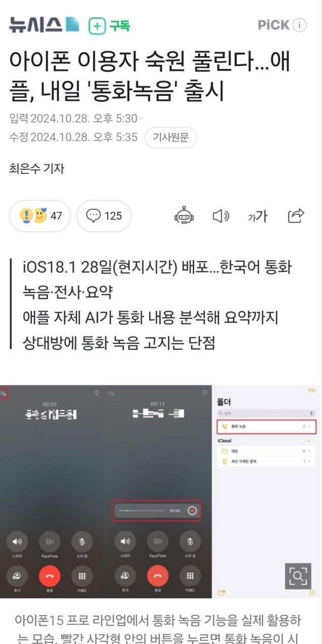Tap the robot AI summary icon
This screenshot has width=322, height=644.
184,216
